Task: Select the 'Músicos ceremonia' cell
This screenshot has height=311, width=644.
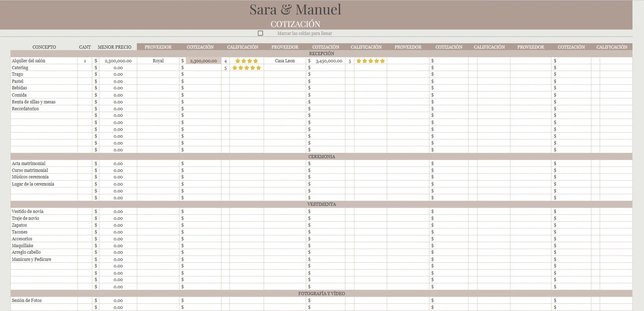Action: coord(44,177)
